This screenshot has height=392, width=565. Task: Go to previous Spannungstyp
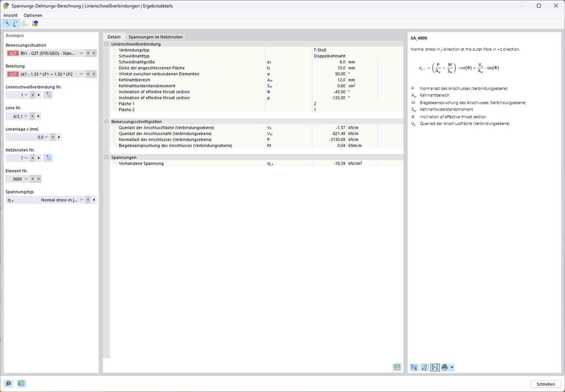(x=88, y=200)
